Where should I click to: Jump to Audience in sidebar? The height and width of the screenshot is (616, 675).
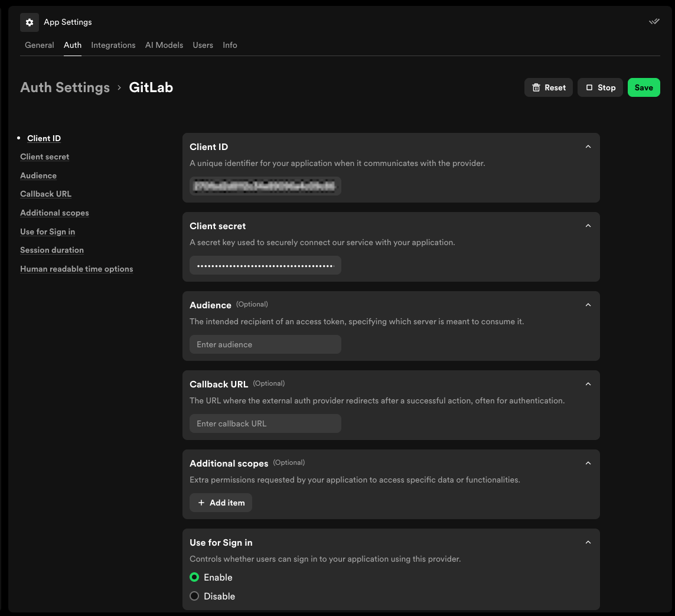pos(38,175)
